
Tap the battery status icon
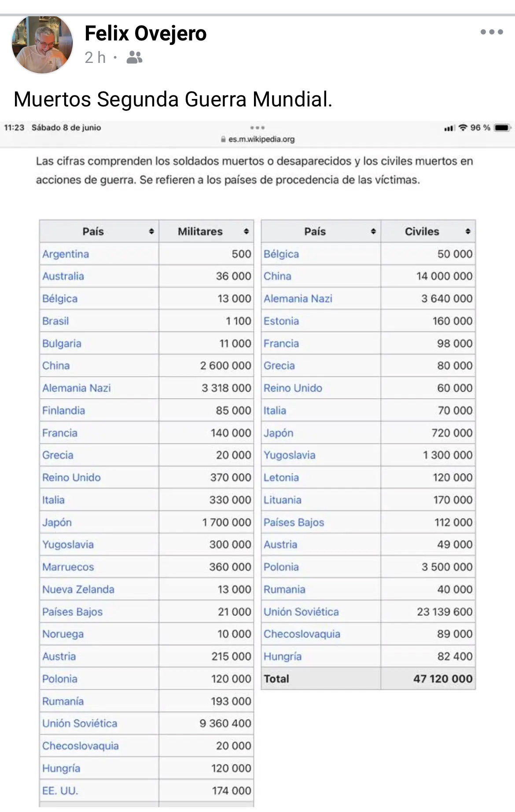[502, 128]
